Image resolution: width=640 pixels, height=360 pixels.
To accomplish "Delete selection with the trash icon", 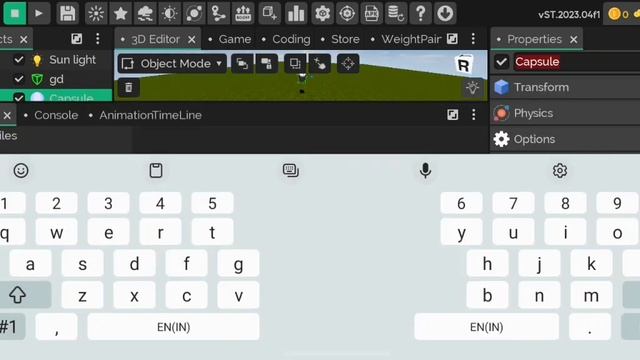I will pos(129,87).
